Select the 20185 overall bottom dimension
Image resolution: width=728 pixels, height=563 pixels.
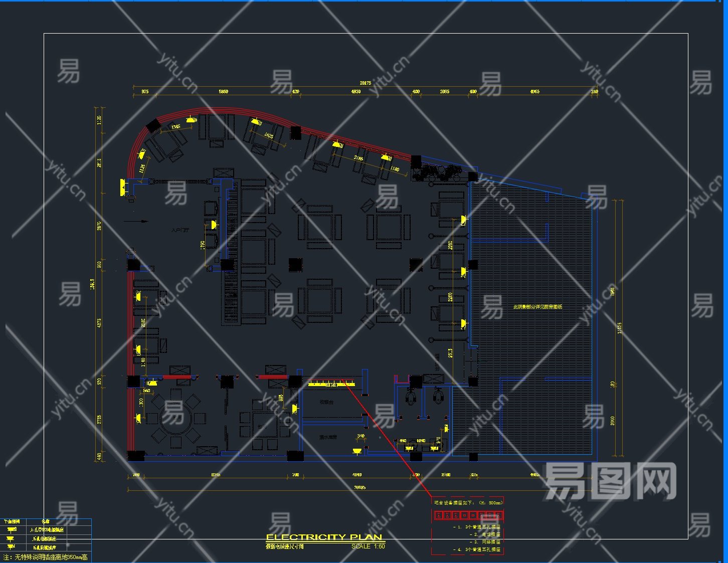pos(359,487)
